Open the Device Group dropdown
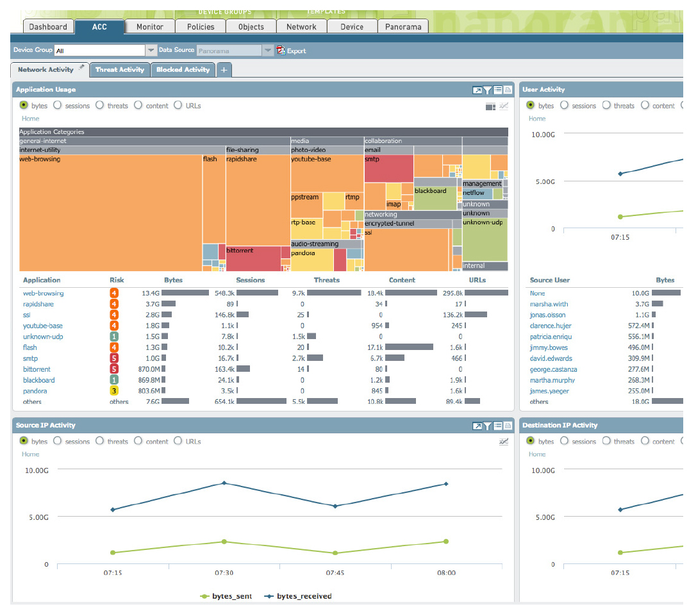689x616 pixels. [x=151, y=50]
